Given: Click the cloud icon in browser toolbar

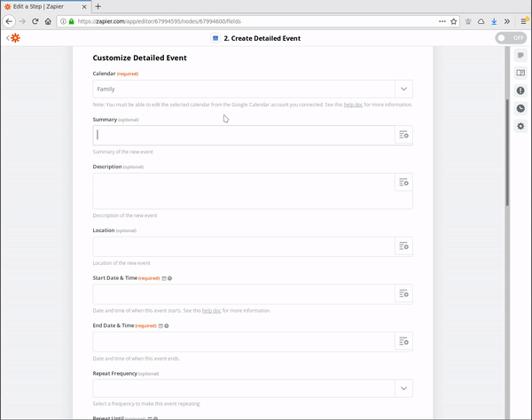Looking at the screenshot, I should tap(481, 21).
